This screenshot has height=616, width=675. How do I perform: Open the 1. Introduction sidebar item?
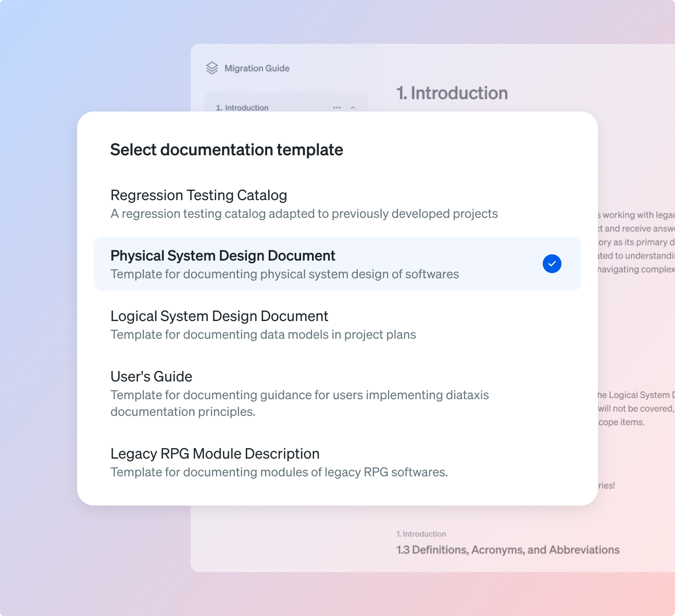[242, 108]
